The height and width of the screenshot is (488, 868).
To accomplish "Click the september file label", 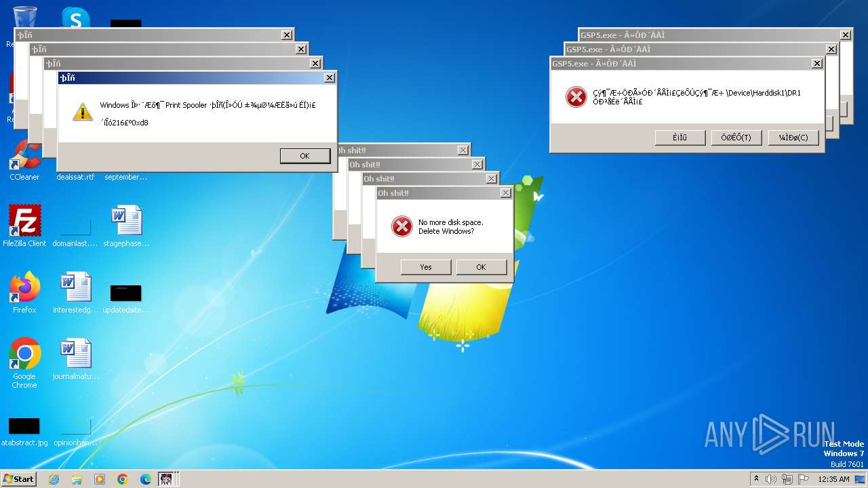I will click(126, 177).
